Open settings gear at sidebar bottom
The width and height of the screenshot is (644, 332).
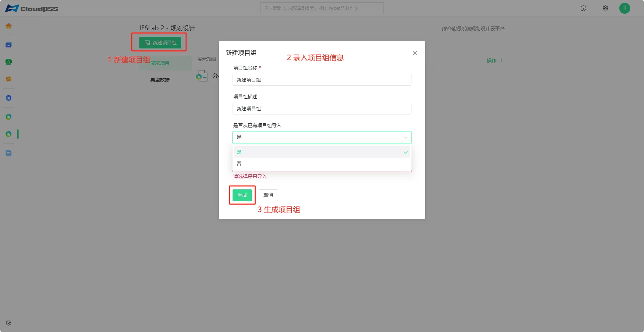click(9, 323)
